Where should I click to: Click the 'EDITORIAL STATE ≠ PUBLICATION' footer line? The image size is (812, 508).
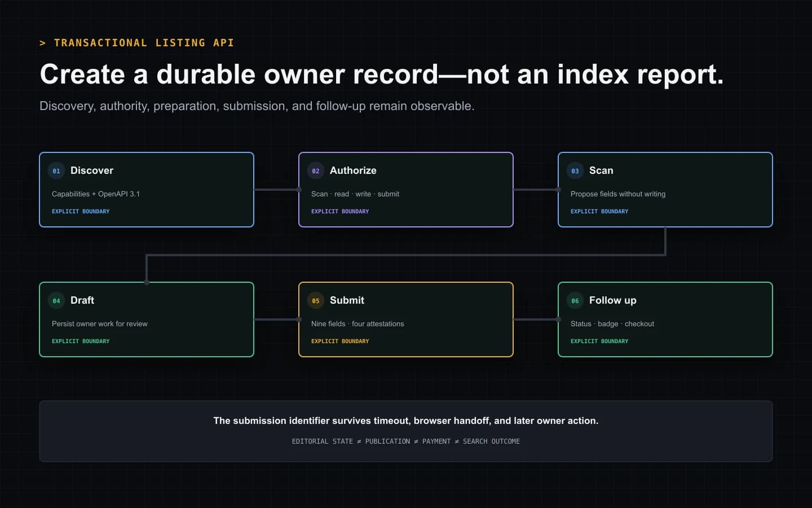[406, 441]
